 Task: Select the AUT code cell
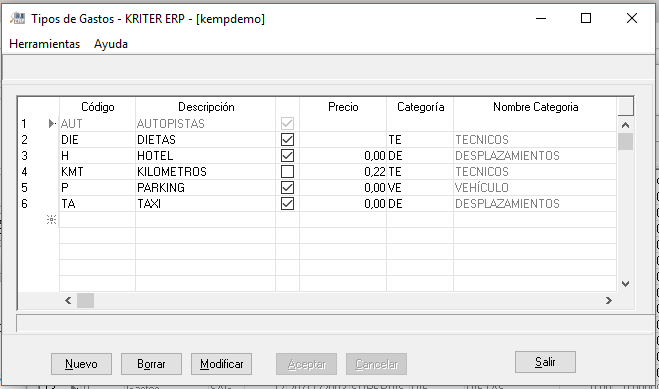pos(98,124)
